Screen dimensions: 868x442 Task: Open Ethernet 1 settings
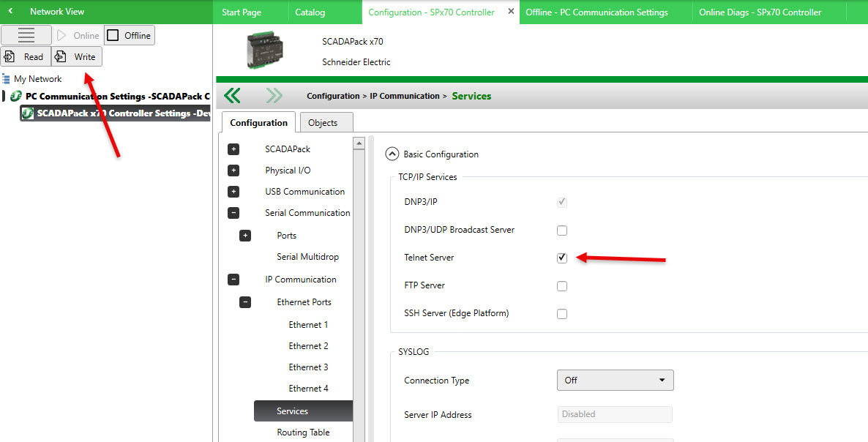coord(308,325)
